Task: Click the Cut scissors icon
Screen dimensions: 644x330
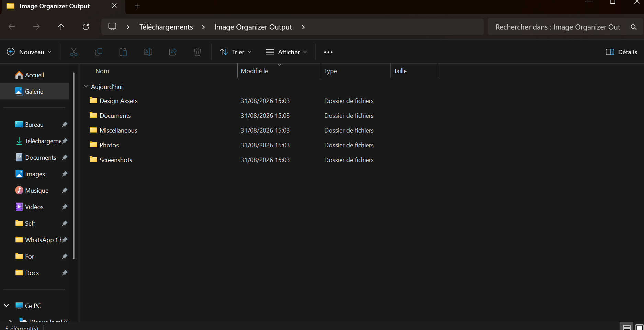Action: (74, 52)
